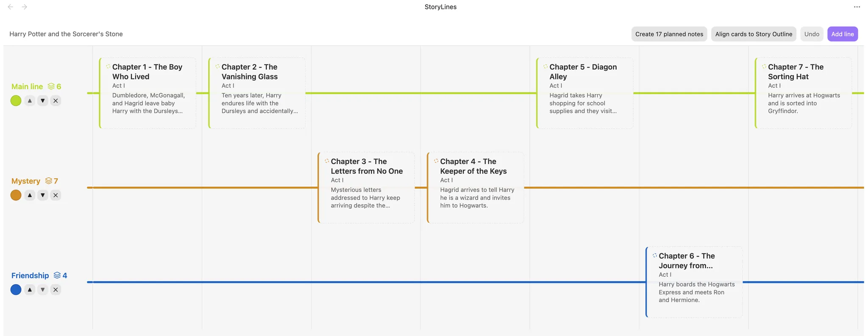Click the layers stack icon beside Mystery
Screen dimensions: 868x336
pyautogui.click(x=49, y=181)
